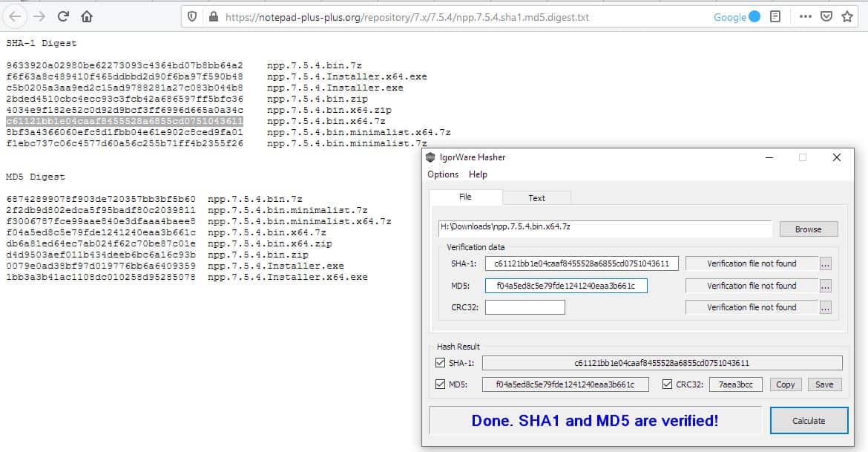
Task: Click MD5 row npp.7.5.4.bin.minimalist.7z filename
Action: (288, 211)
